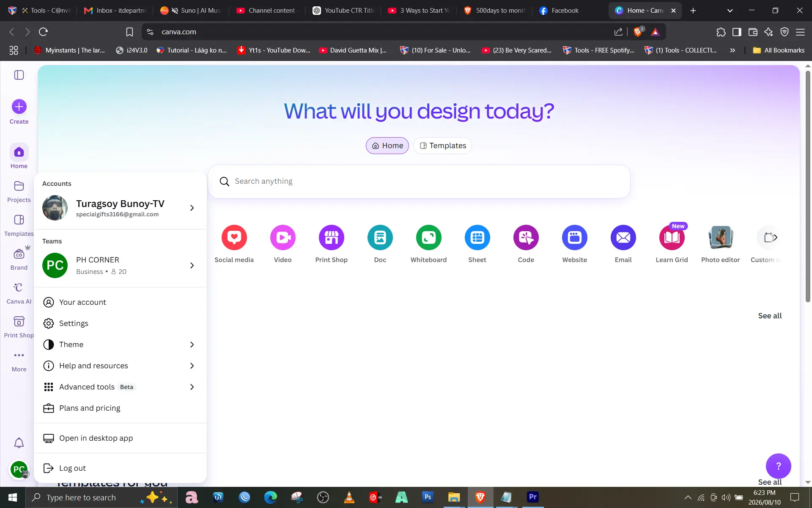The image size is (812, 508).
Task: Bookmark this page in the browser toolbar
Action: (x=129, y=32)
